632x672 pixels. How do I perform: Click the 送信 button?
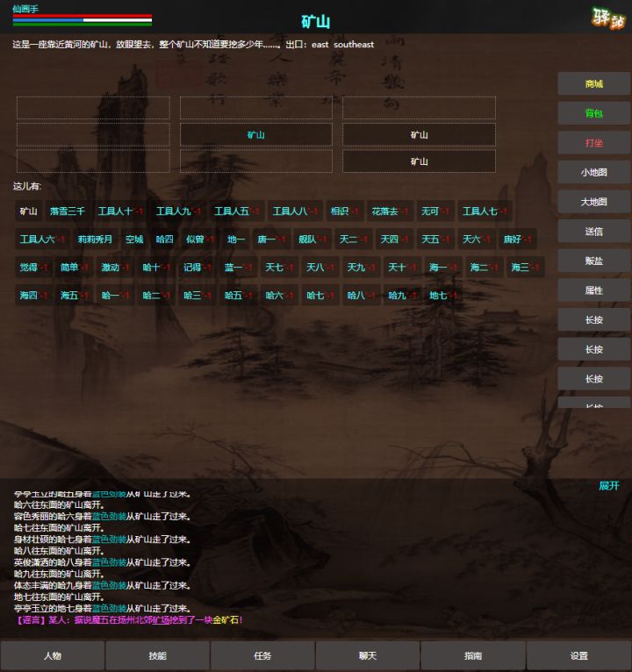click(594, 232)
